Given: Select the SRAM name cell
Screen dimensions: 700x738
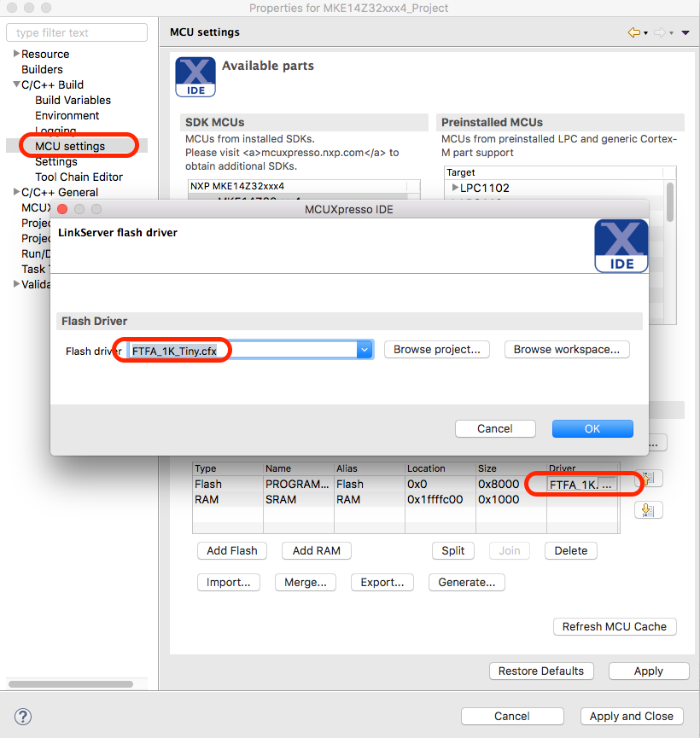Looking at the screenshot, I should coord(298,499).
